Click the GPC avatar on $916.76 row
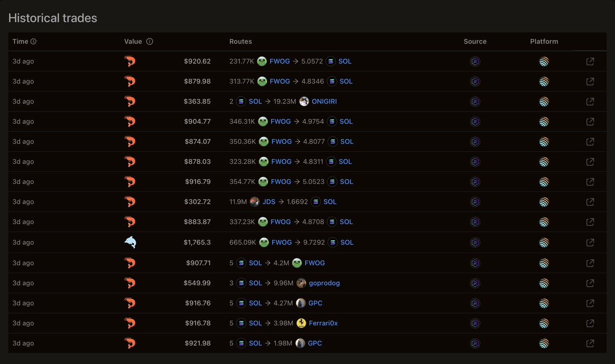 301,303
